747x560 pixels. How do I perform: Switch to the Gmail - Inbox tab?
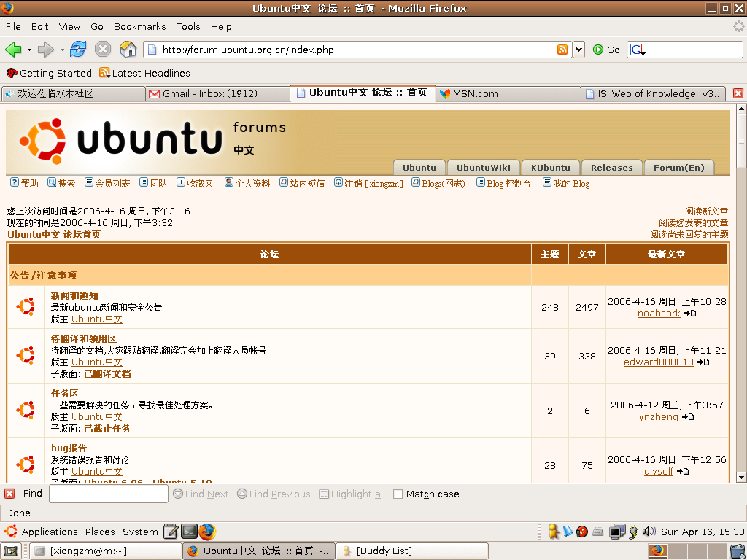(x=217, y=94)
